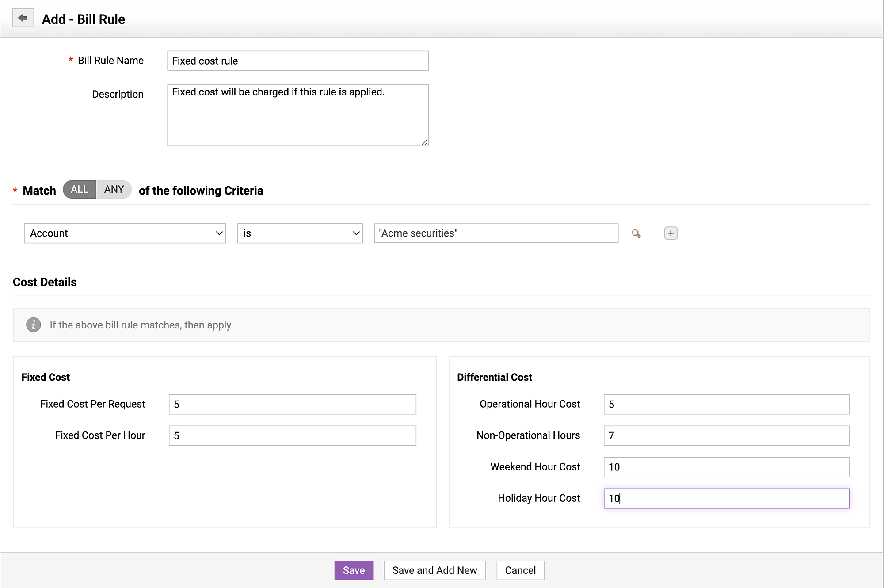Screen dimensions: 884x588
Task: Cancel the bill rule form
Action: tap(520, 570)
